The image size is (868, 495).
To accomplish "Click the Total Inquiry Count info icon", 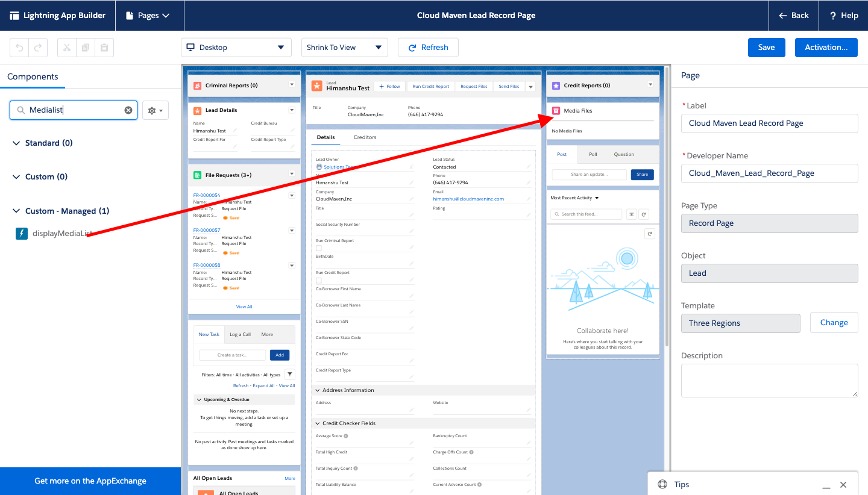I will click(x=356, y=469).
